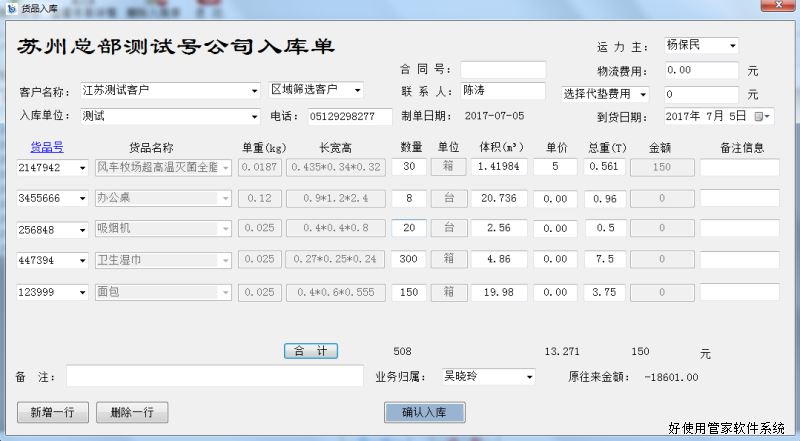The image size is (800, 441).
Task: Open the 区域筛选客户 dropdown
Action: tap(357, 90)
